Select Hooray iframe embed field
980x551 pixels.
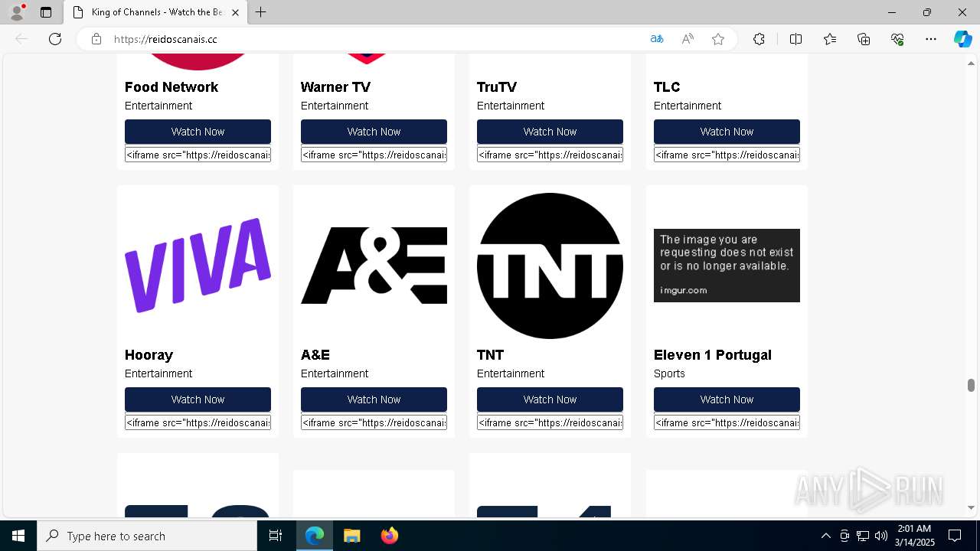198,422
